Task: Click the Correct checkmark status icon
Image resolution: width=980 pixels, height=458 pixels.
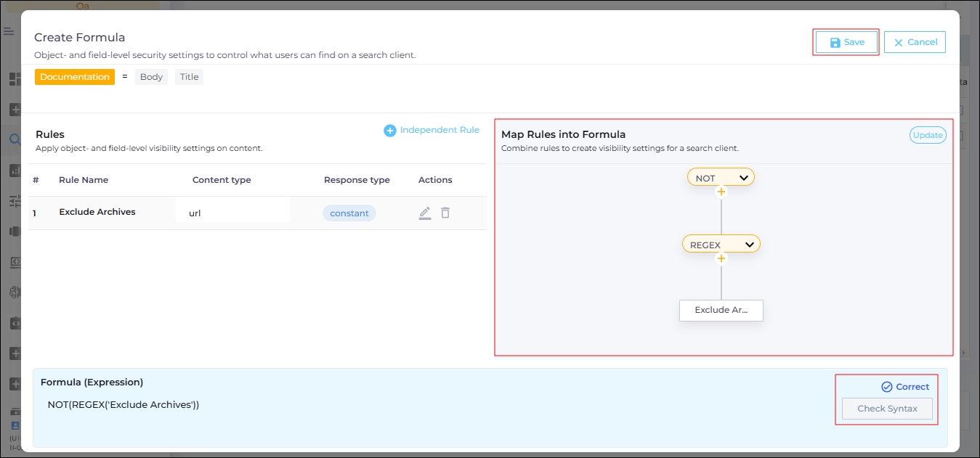Action: point(886,387)
